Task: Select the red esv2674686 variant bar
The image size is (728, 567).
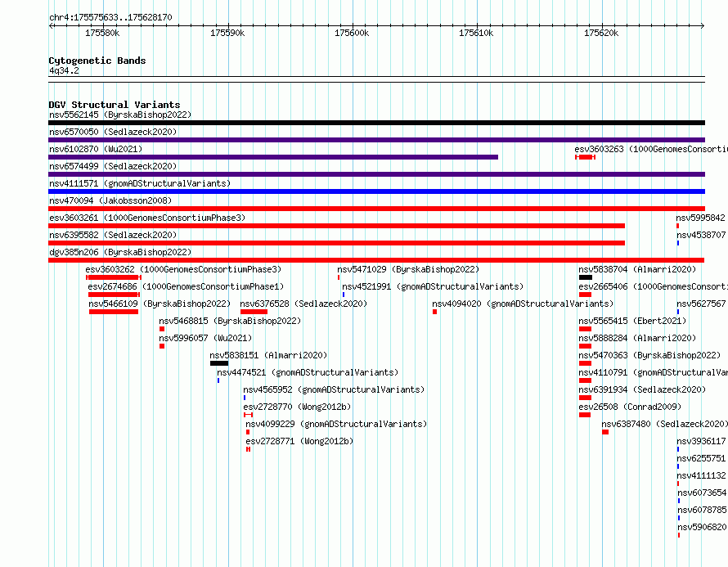Action: (114, 295)
